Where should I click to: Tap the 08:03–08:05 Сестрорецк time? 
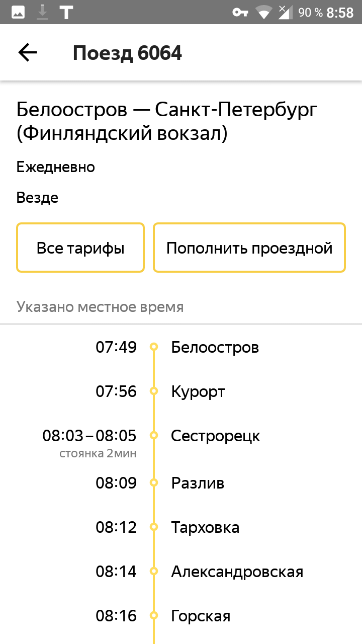[89, 436]
